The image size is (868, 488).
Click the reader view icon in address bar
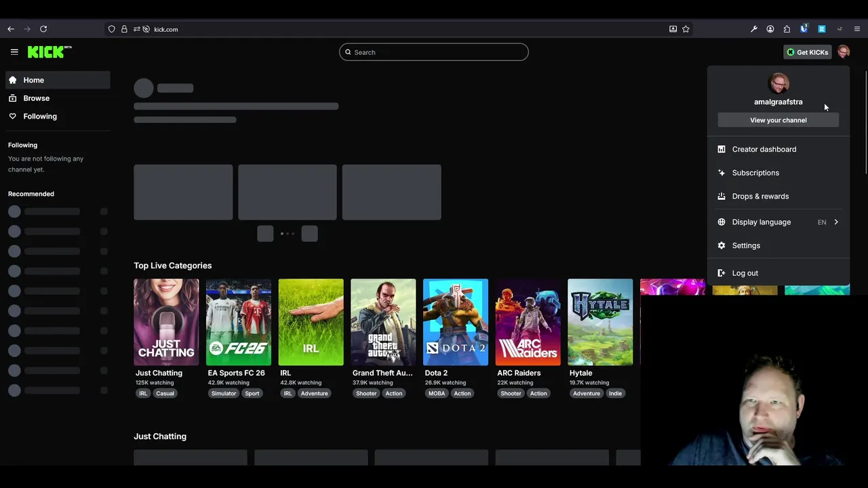coord(673,29)
